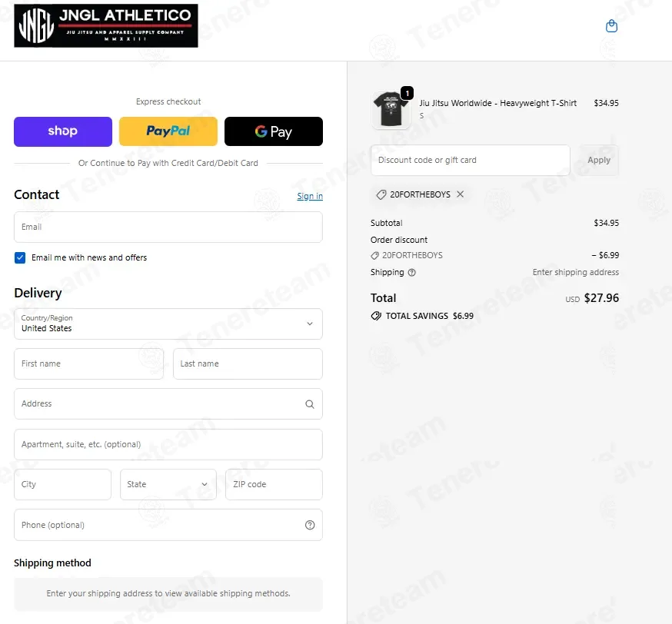The width and height of the screenshot is (672, 624).
Task: Click the shipping help question mark icon
Action: (411, 272)
